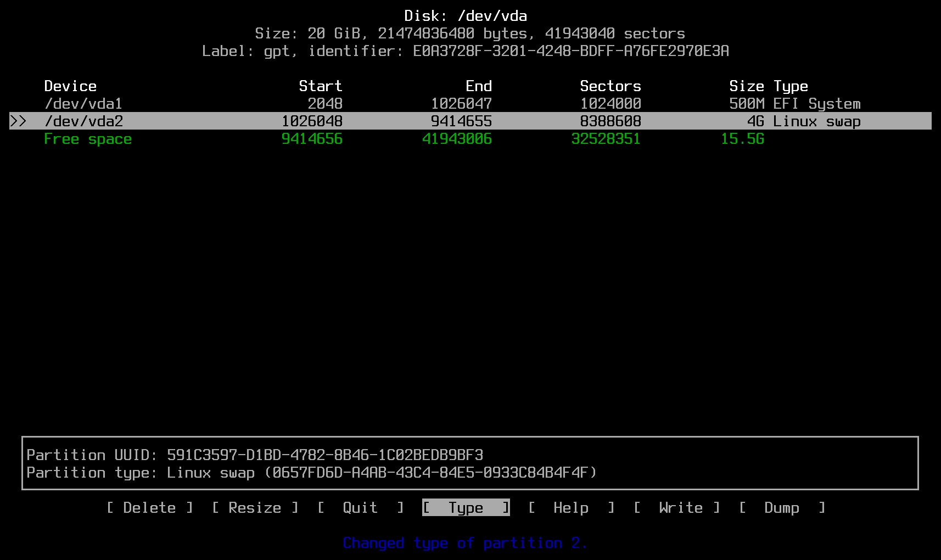This screenshot has width=941, height=560.
Task: Click free space end value 41943006
Action: tap(457, 139)
